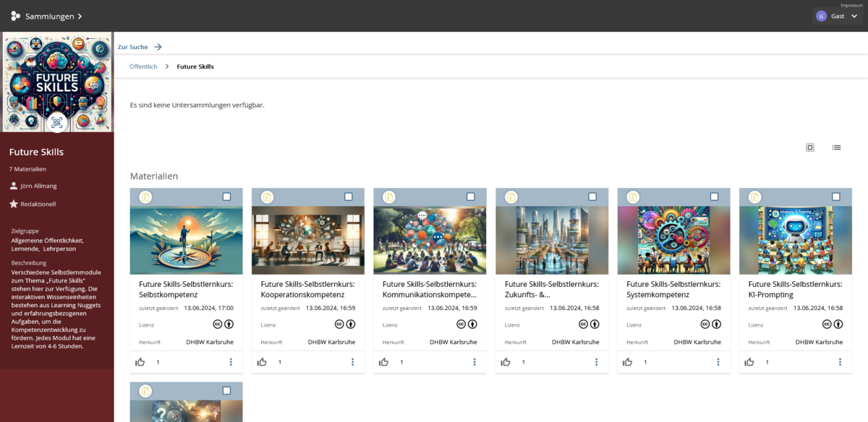868x422 pixels.
Task: Click the QR code icon on collection image
Action: tap(57, 122)
